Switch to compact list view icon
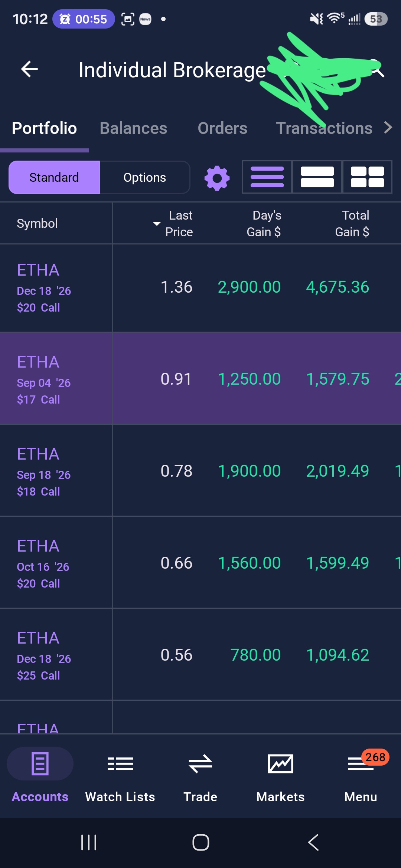Screen dimensions: 401x868 pyautogui.click(x=267, y=177)
